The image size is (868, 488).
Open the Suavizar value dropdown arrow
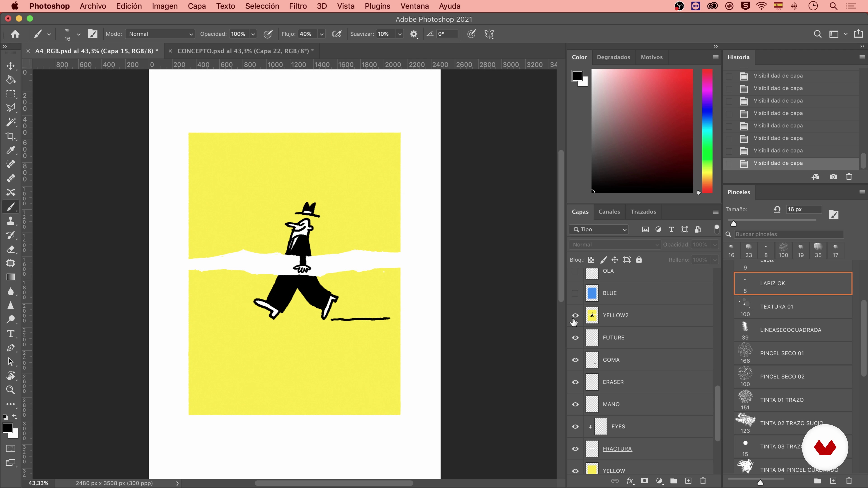(400, 34)
